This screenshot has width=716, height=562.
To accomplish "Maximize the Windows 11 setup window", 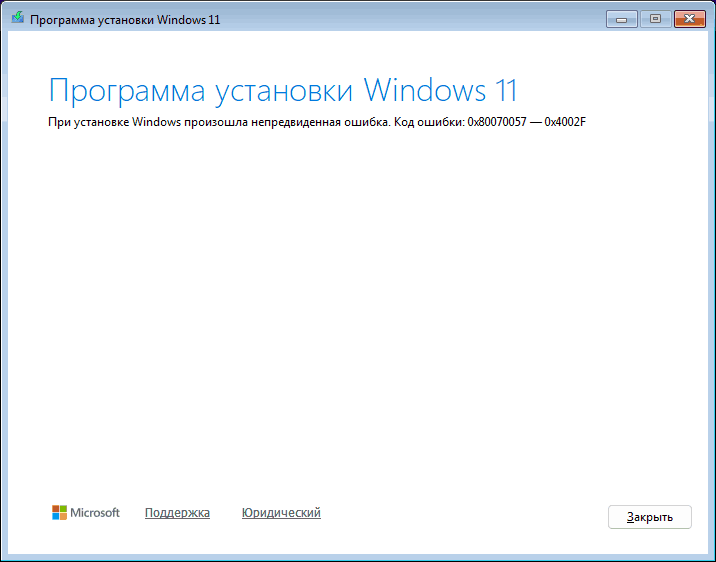I will pos(655,19).
